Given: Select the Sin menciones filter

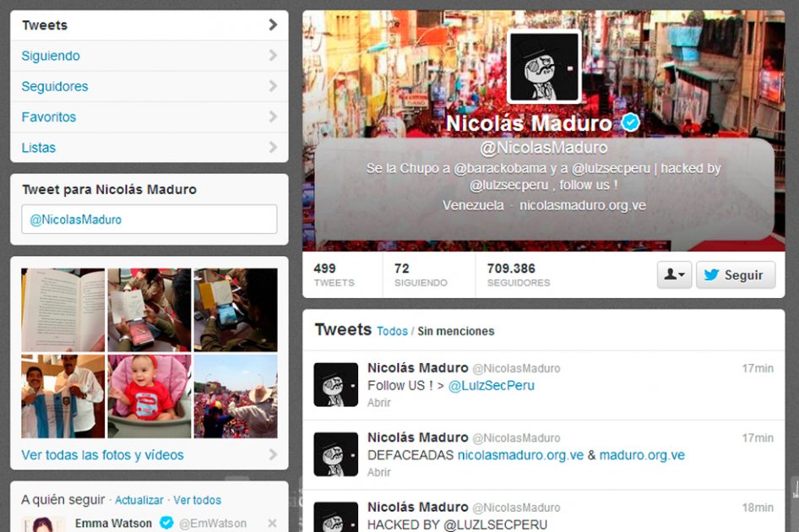Looking at the screenshot, I should [x=455, y=331].
